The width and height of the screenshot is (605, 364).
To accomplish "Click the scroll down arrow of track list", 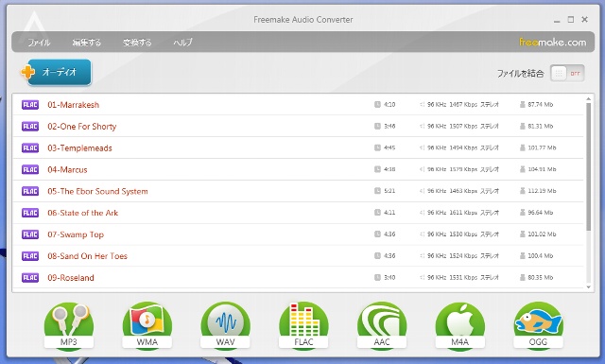I will [x=588, y=286].
